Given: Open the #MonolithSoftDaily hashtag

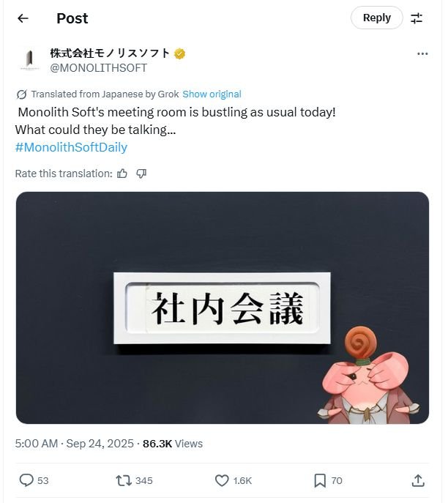Looking at the screenshot, I should pos(71,147).
